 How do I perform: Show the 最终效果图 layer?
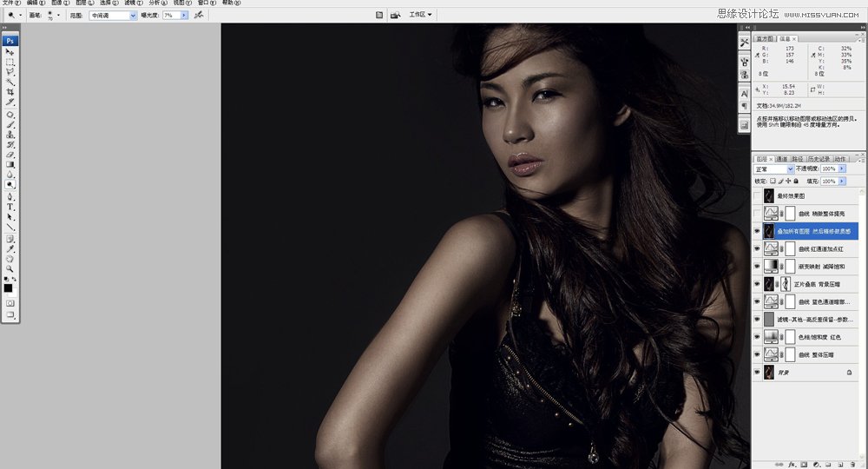click(757, 195)
